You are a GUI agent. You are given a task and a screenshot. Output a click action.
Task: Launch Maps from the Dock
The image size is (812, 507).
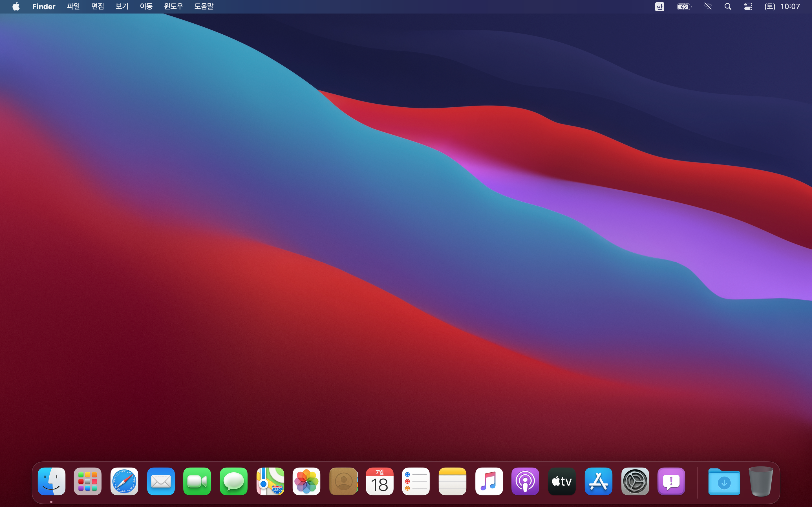pyautogui.click(x=270, y=481)
